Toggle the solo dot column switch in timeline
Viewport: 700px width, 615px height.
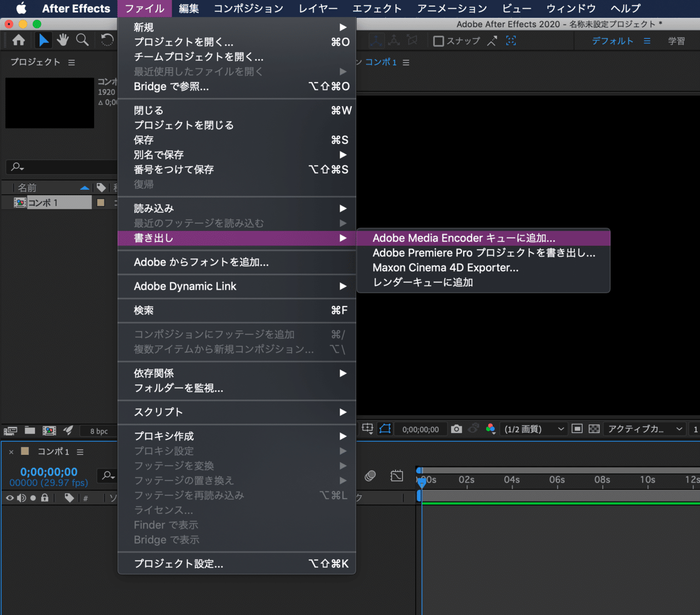click(33, 497)
